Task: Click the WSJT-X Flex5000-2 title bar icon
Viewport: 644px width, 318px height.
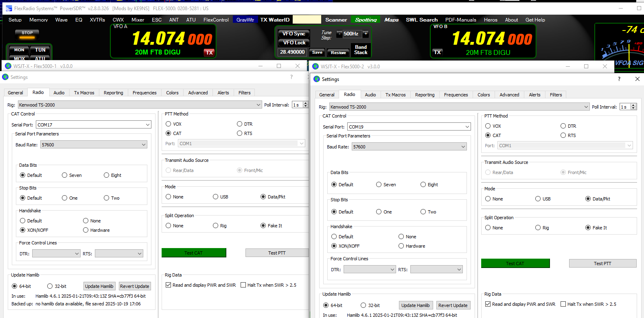Action: (x=315, y=66)
